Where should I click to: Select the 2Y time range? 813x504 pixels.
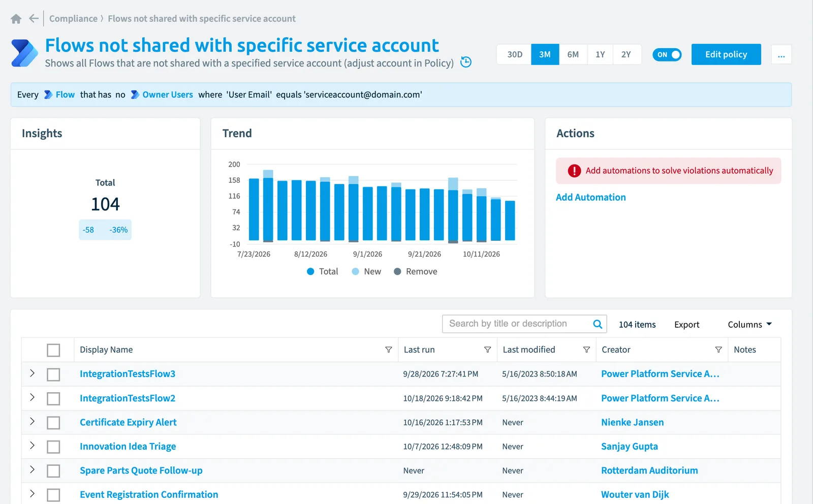tap(627, 54)
